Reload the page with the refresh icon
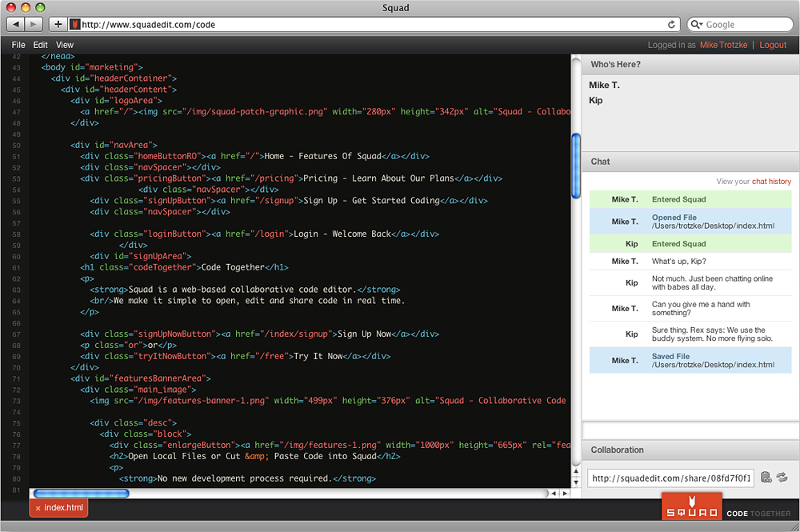 coord(671,25)
